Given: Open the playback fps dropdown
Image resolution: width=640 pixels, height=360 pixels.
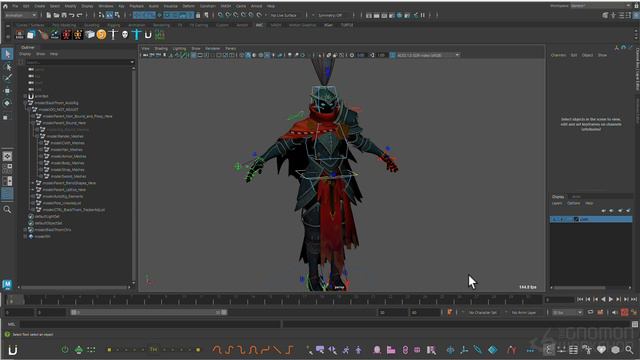Looking at the screenshot, I should (567, 313).
